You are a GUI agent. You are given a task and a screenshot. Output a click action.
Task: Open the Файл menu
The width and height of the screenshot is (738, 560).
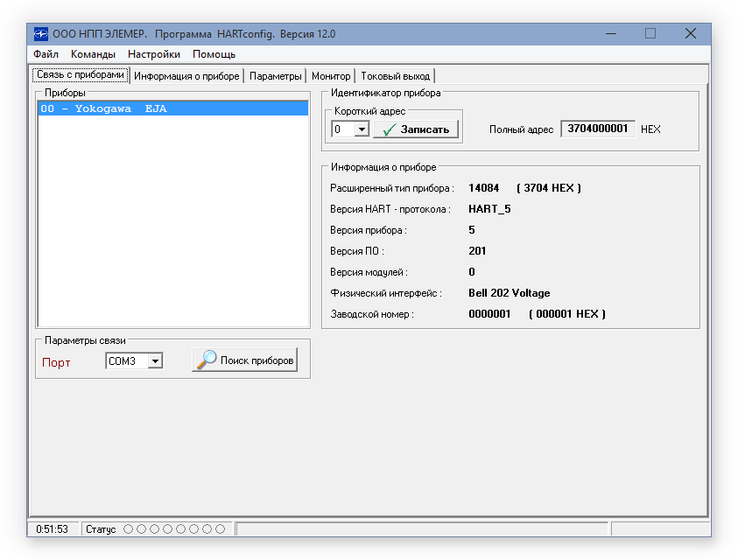point(45,53)
